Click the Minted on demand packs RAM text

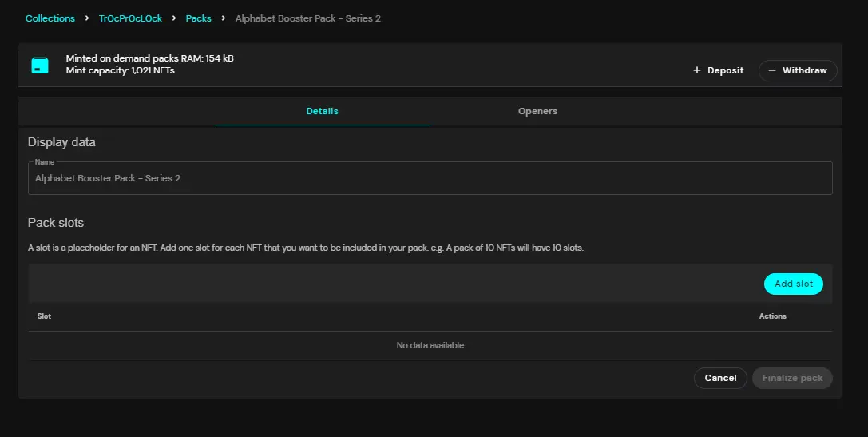point(149,58)
